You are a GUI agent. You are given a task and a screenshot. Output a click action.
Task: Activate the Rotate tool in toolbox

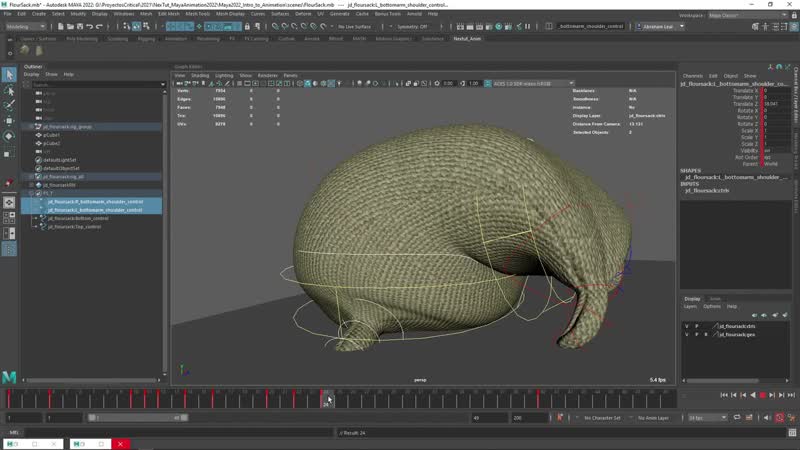[x=9, y=136]
